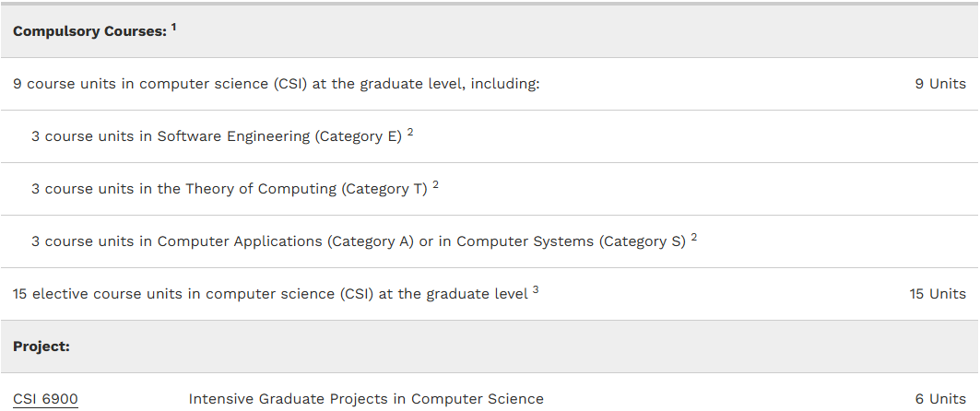This screenshot has width=980, height=411.
Task: Open footnote 2 after Category T
Action: (x=435, y=184)
